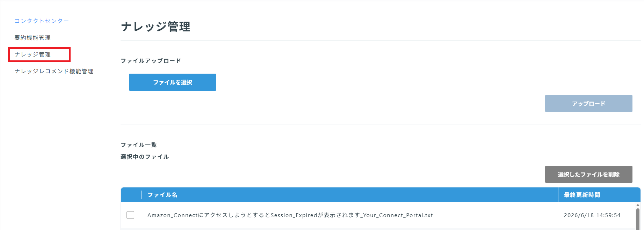644x230 pixels.
Task: Click the 選択中のファイル label
Action: click(x=145, y=157)
